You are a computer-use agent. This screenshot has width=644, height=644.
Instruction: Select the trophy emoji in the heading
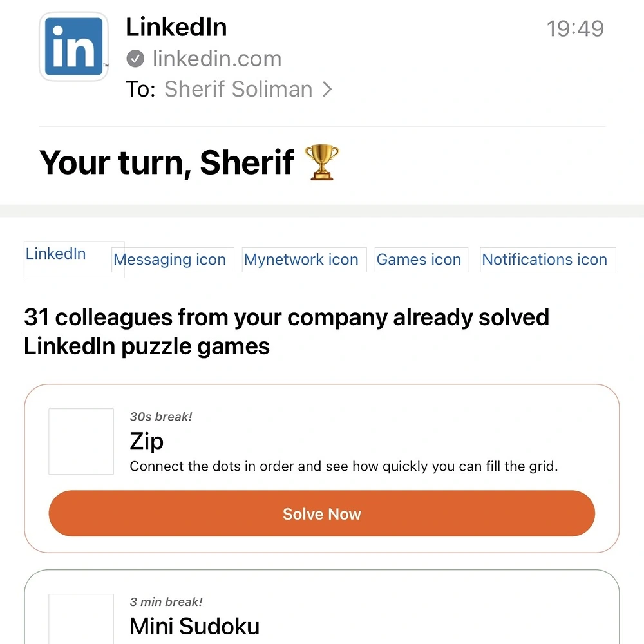click(x=323, y=162)
